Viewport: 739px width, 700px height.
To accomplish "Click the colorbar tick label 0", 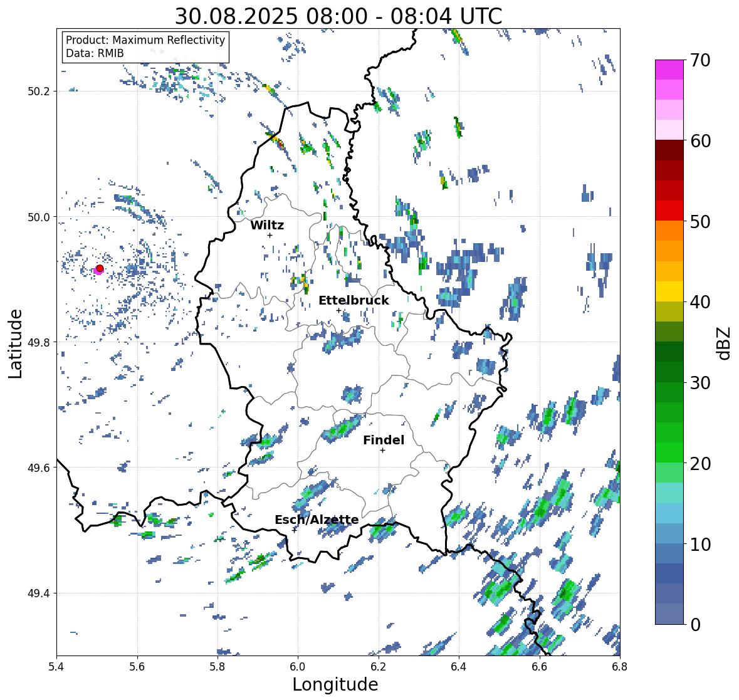I will click(x=695, y=625).
